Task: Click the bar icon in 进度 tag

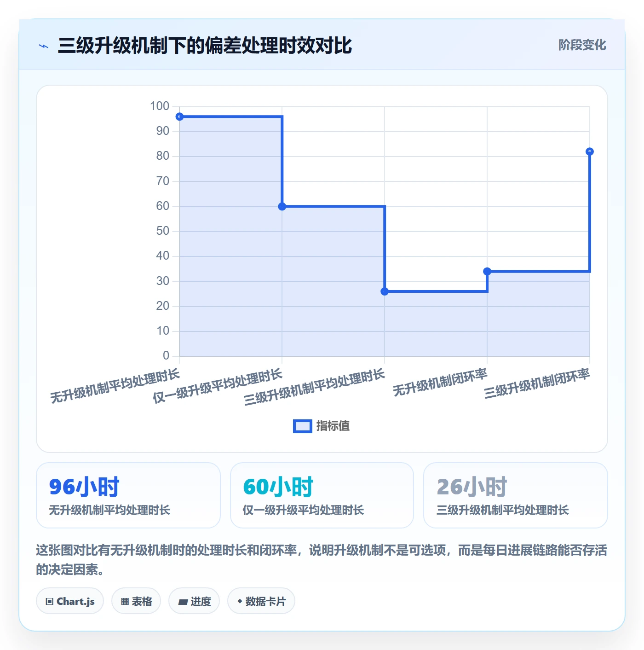Action: tap(183, 602)
